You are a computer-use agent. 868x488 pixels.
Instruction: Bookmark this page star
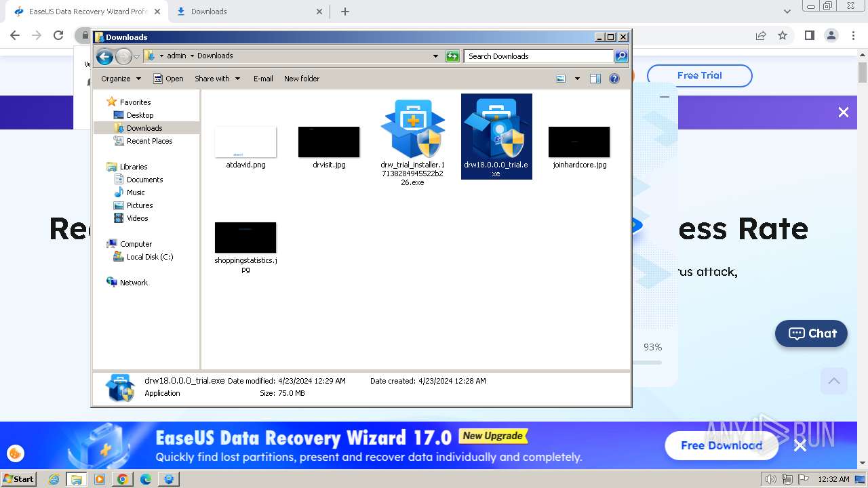coord(783,35)
